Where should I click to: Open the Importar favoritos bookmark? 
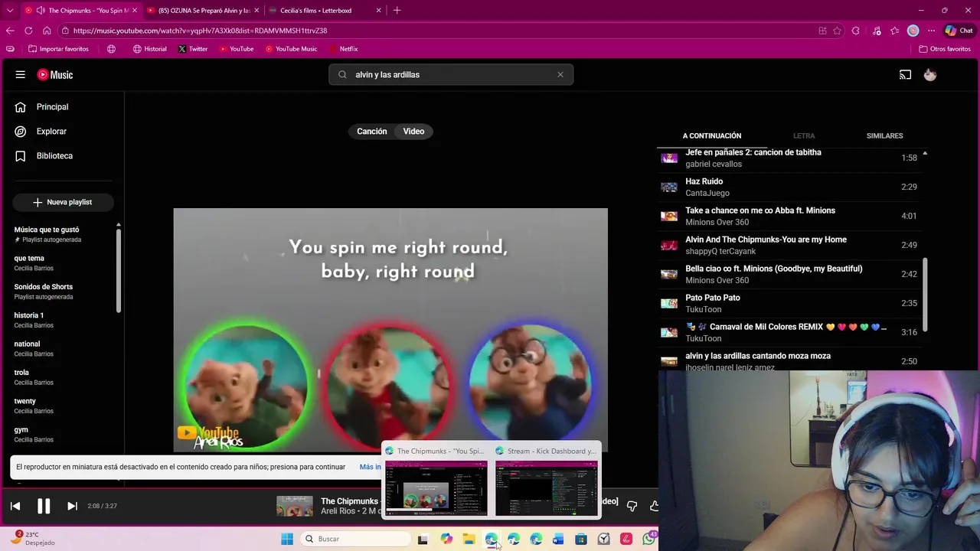(58, 49)
